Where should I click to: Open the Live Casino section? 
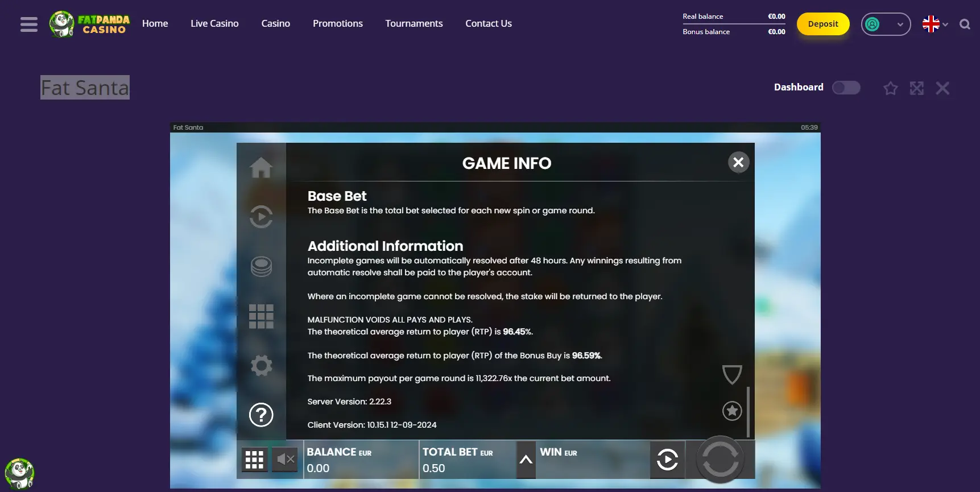(x=214, y=23)
